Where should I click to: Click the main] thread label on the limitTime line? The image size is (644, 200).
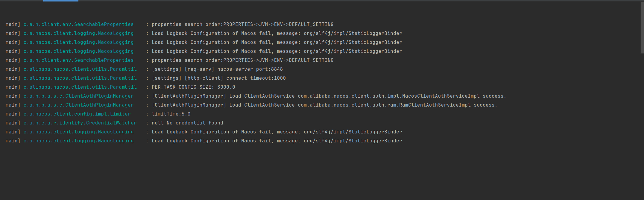click(13, 114)
